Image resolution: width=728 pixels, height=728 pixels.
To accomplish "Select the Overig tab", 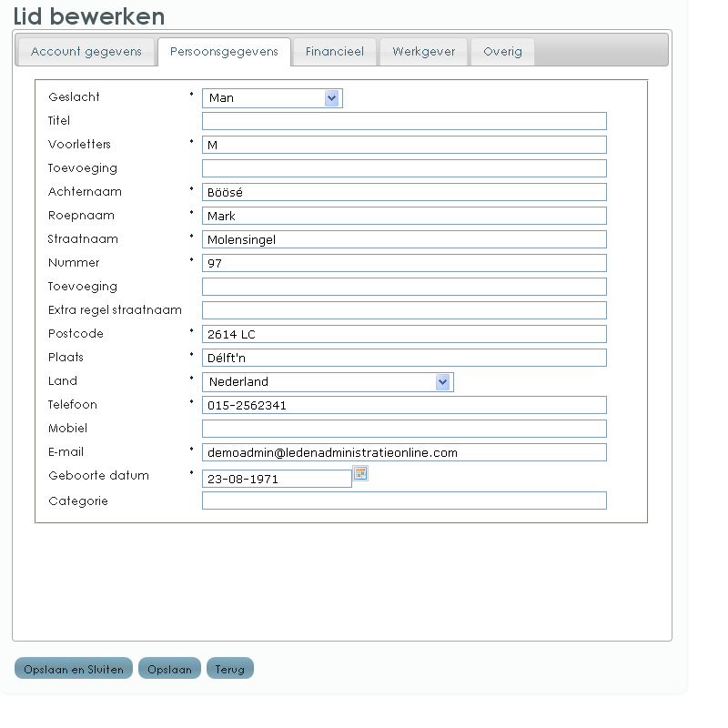I will (502, 52).
